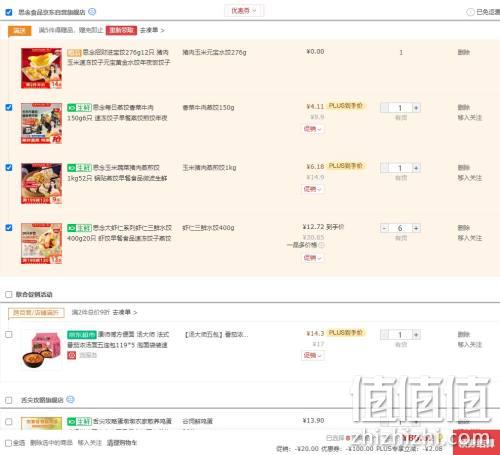
Task: Increase quantity of 玉米猪肉蒸煎饺1kg
Action: pyautogui.click(x=416, y=168)
